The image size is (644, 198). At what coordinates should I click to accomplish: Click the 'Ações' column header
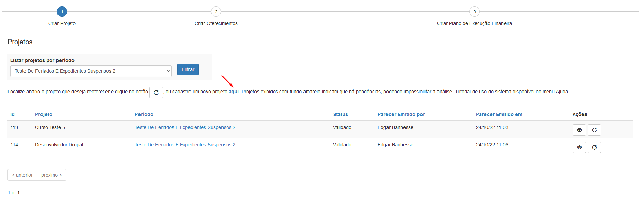580,114
